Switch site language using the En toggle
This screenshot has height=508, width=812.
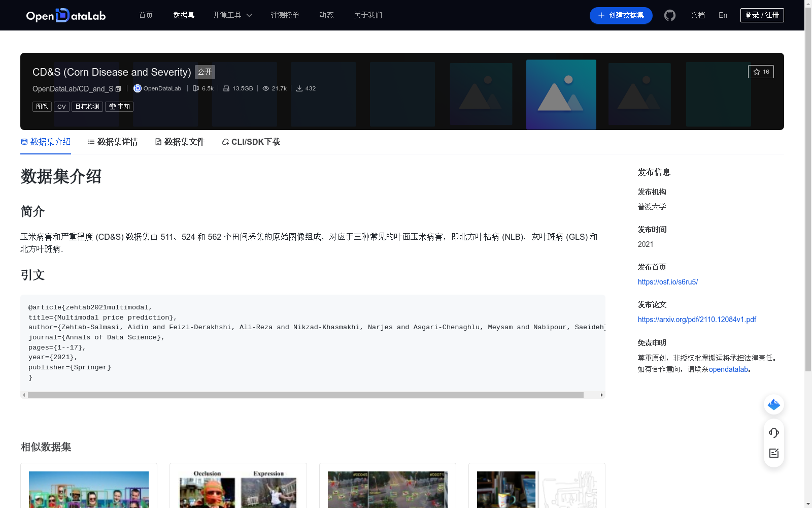[x=722, y=15]
